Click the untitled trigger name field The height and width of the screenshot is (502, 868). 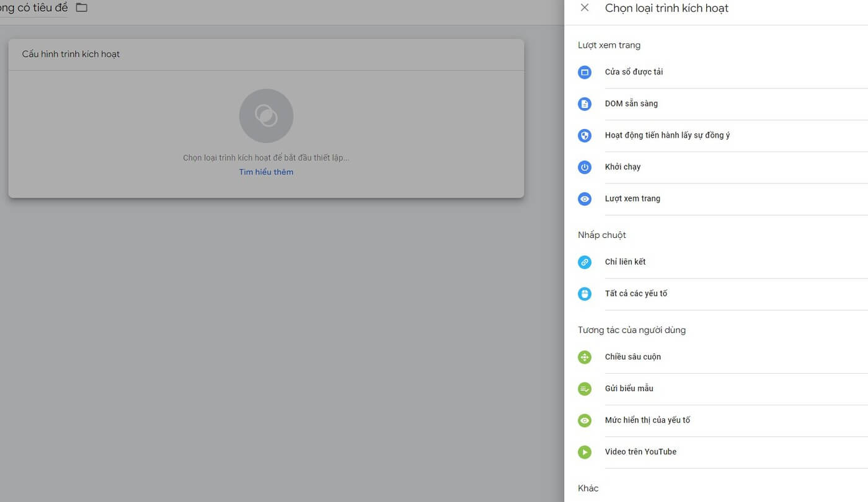point(34,7)
